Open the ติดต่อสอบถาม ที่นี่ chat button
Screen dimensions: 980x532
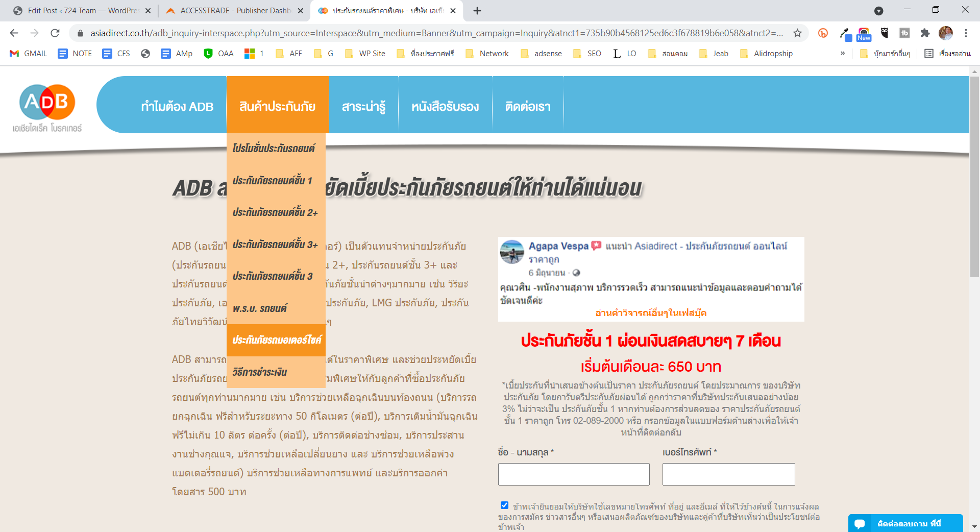click(x=905, y=523)
